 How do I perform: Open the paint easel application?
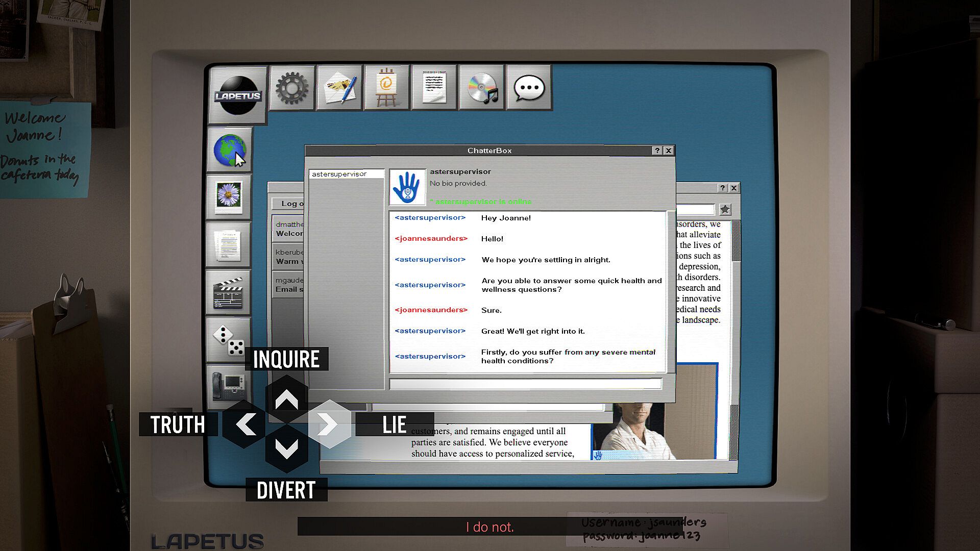pyautogui.click(x=386, y=88)
